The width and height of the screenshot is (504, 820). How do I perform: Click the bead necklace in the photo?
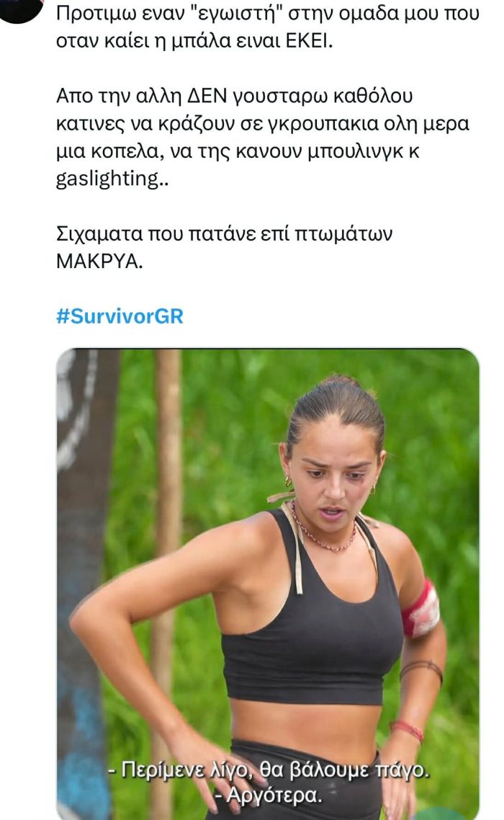[x=323, y=531]
